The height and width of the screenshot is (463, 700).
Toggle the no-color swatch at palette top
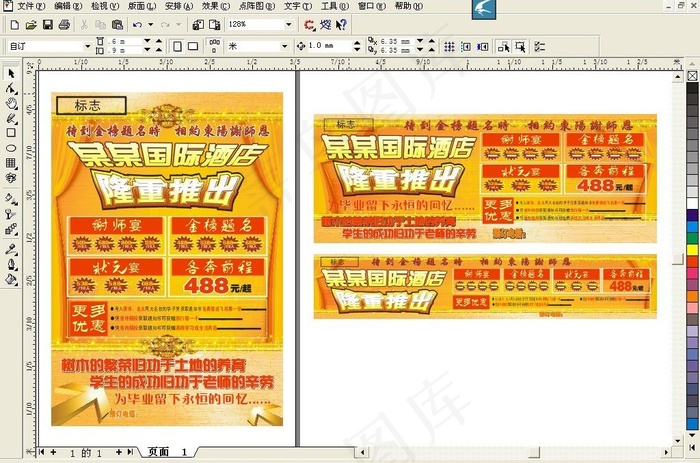click(x=692, y=76)
